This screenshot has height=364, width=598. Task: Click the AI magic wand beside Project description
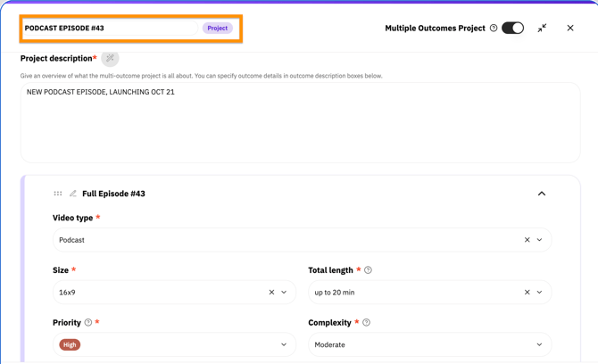point(110,58)
